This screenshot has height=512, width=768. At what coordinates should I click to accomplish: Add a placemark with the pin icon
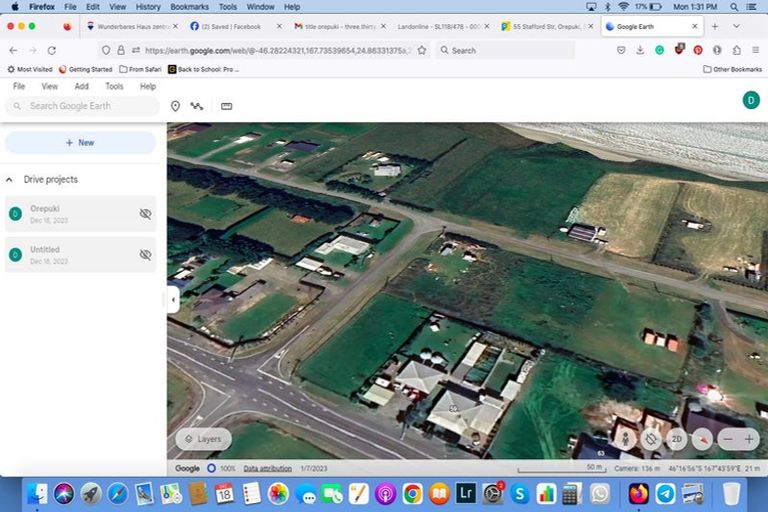coord(175,106)
